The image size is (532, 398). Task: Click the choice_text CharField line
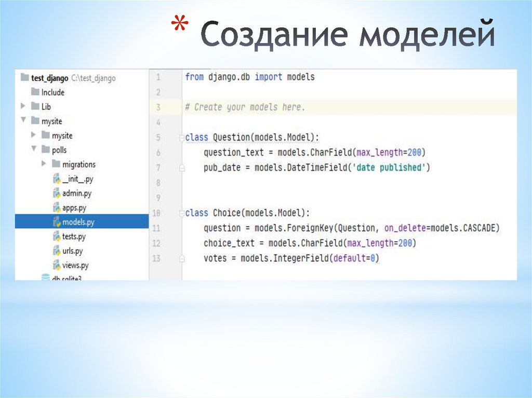310,243
